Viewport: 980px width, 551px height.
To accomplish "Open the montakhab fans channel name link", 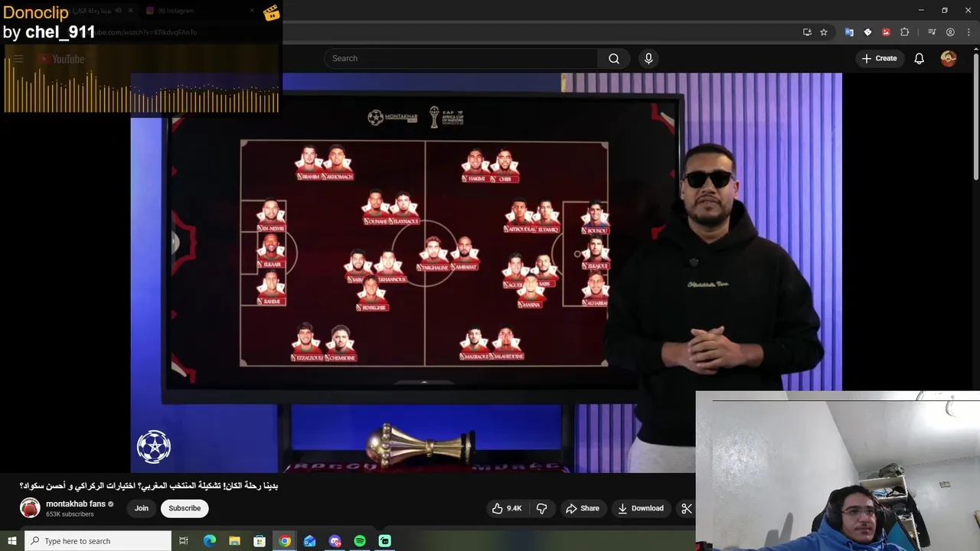I will [x=76, y=504].
